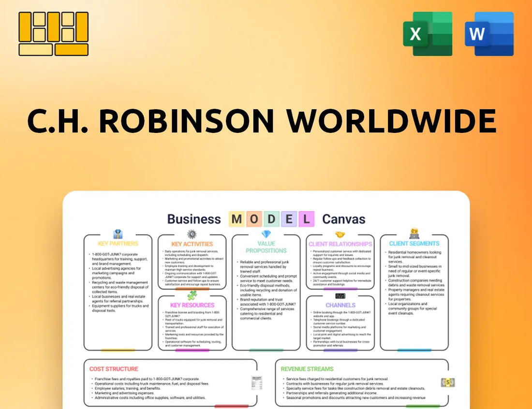Select the VALUE PROPOSITIONS heading
Viewport: 532px width, 409px height.
tap(266, 247)
